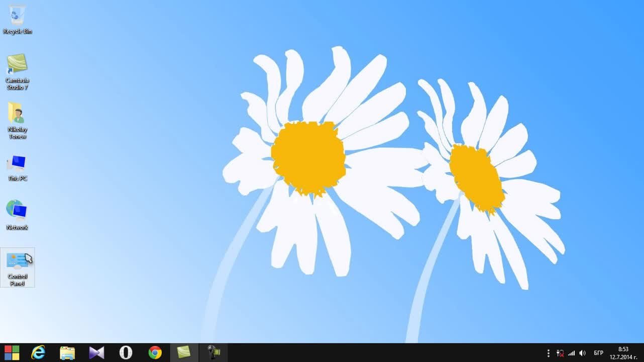Viewport: 644px width, 362px height.
Task: Switch to Camtasia Studio taskbar window
Action: [184, 352]
